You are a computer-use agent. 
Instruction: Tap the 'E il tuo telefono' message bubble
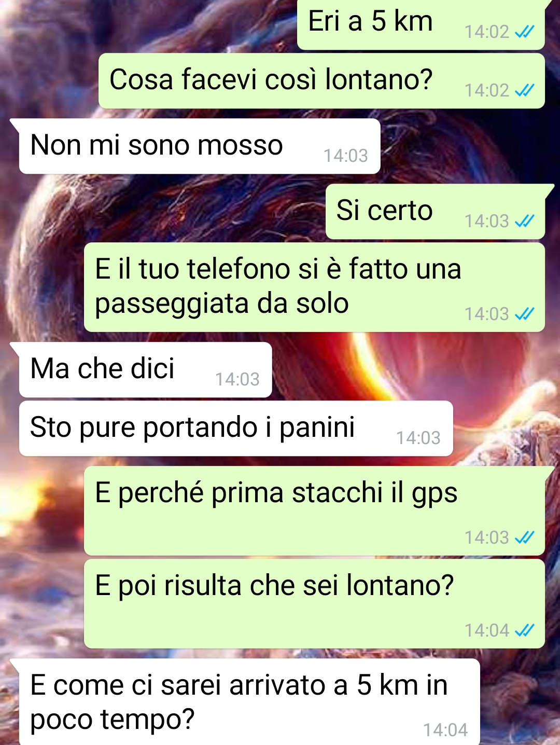(314, 287)
